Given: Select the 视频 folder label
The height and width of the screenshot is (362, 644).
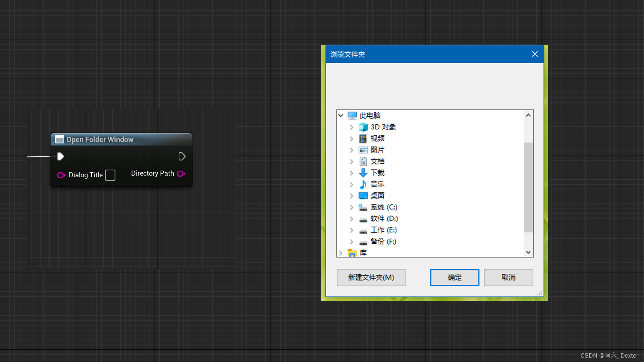Looking at the screenshot, I should (377, 138).
